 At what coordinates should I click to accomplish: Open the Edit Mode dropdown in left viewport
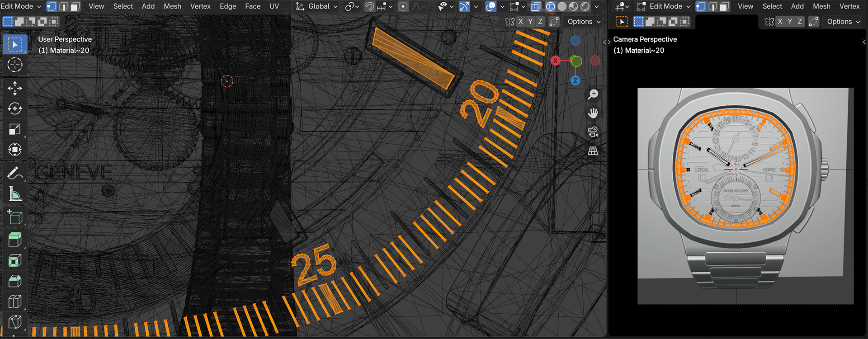point(21,6)
